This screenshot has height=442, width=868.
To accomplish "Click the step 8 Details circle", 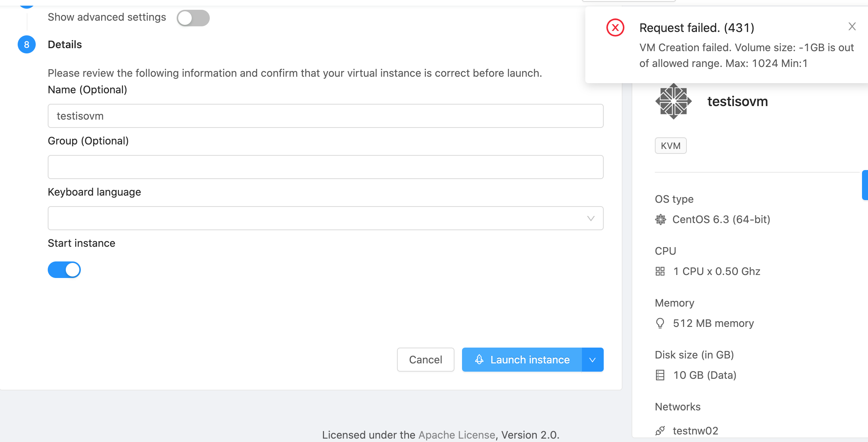I will pos(27,45).
